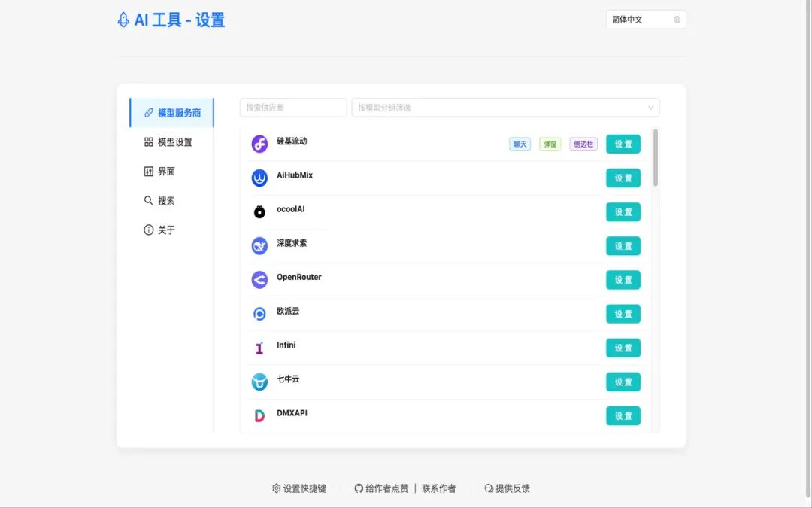Click the DMXAPI provider name
Image resolution: width=812 pixels, height=508 pixels.
tap(292, 413)
